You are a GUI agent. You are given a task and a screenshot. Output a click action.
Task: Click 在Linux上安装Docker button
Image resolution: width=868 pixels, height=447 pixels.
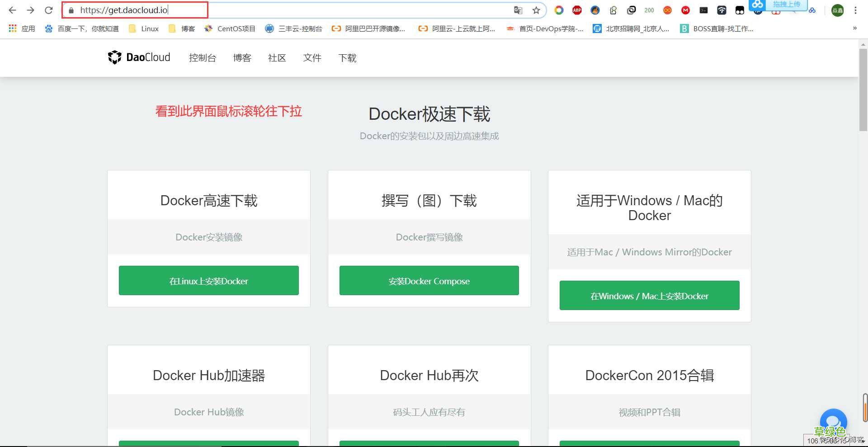(208, 280)
